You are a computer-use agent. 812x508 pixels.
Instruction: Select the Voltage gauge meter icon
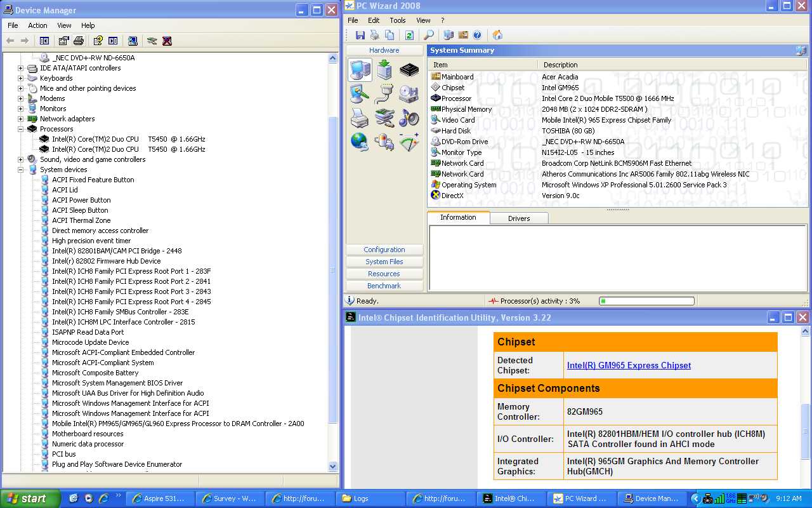pyautogui.click(x=409, y=142)
